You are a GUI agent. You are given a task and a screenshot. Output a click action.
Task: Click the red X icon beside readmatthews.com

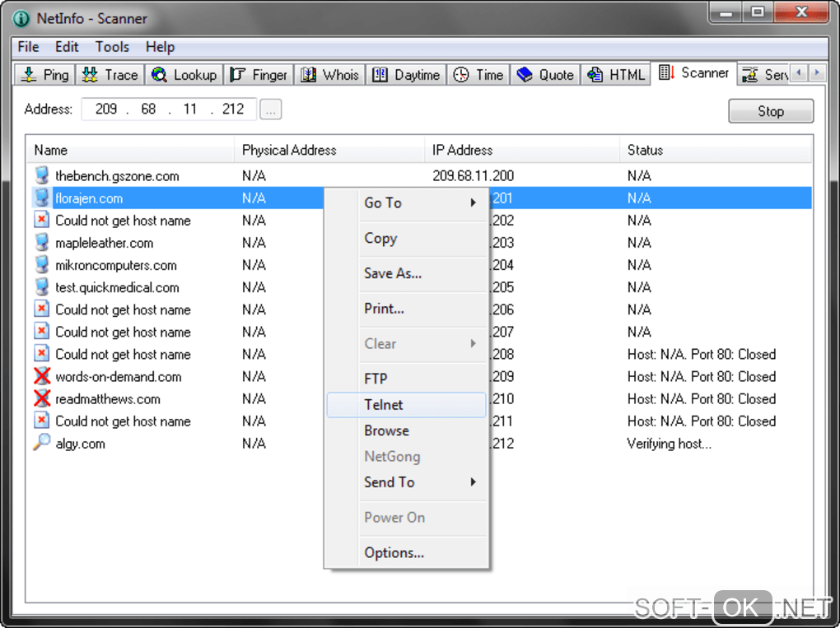point(42,399)
